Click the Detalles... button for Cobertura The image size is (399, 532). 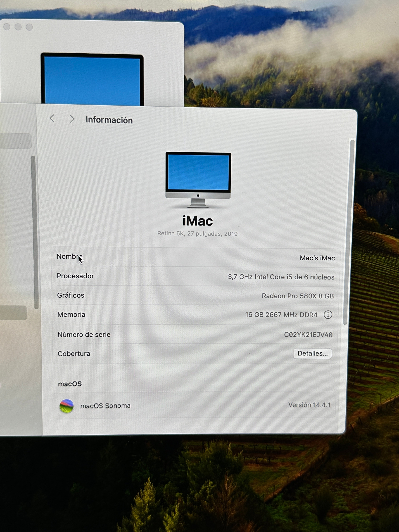pos(312,353)
